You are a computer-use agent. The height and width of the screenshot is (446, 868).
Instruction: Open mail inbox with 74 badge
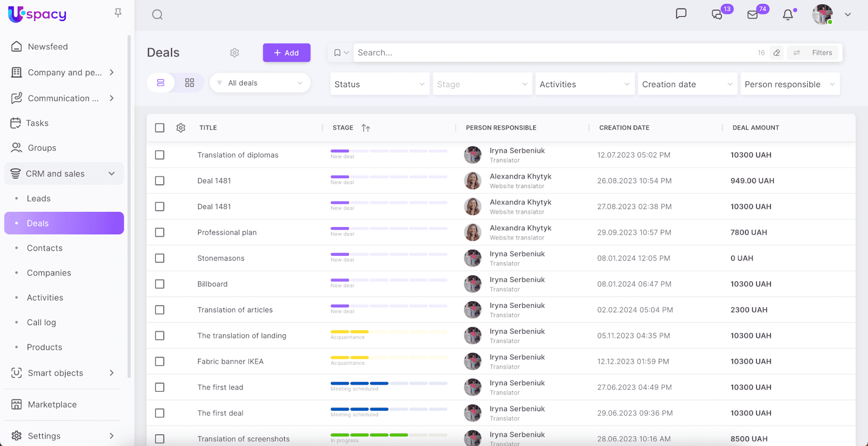(x=752, y=15)
